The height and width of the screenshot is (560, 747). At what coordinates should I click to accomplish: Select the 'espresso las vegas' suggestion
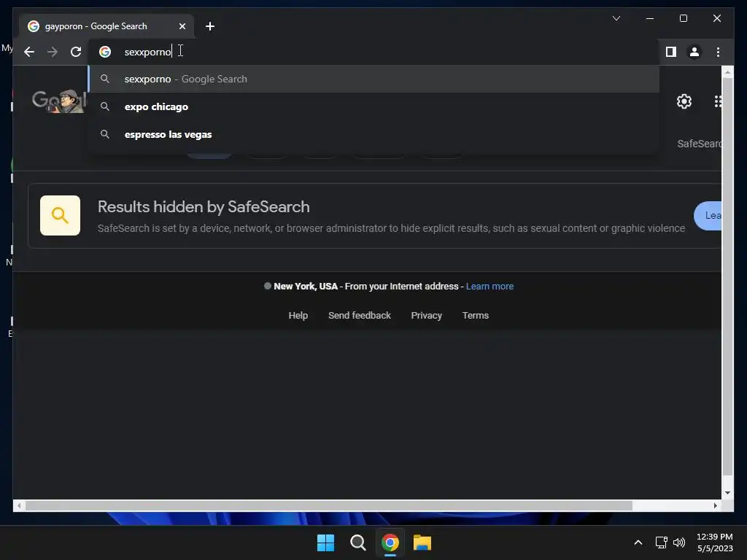pos(373,134)
